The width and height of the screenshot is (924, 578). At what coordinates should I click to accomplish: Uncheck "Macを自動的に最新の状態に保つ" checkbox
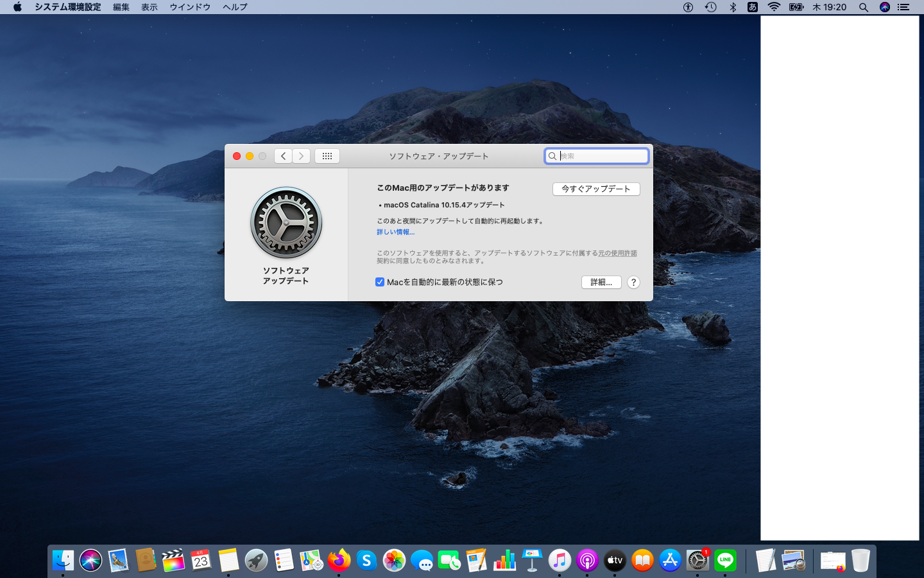(380, 283)
